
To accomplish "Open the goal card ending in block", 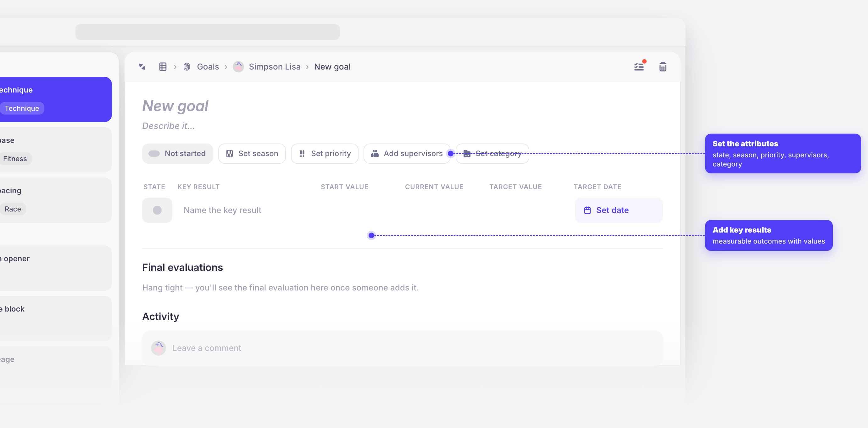I will pos(56,318).
